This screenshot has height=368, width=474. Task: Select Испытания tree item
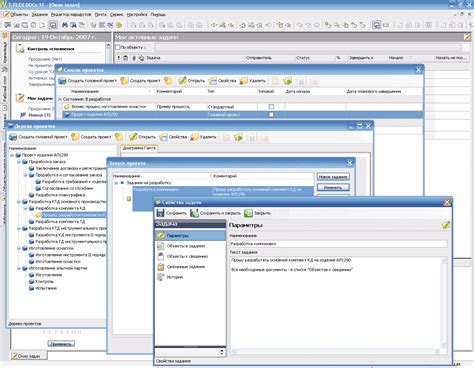[x=46, y=288]
